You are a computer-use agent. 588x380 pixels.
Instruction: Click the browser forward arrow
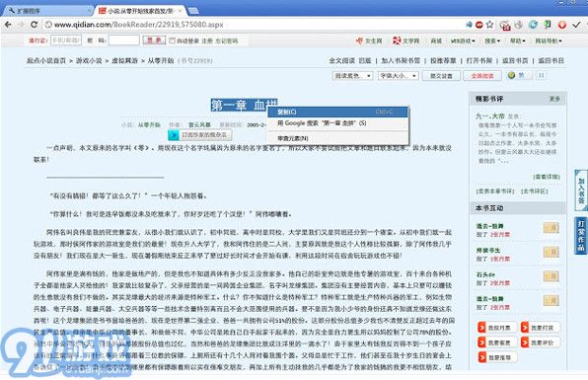(x=21, y=25)
